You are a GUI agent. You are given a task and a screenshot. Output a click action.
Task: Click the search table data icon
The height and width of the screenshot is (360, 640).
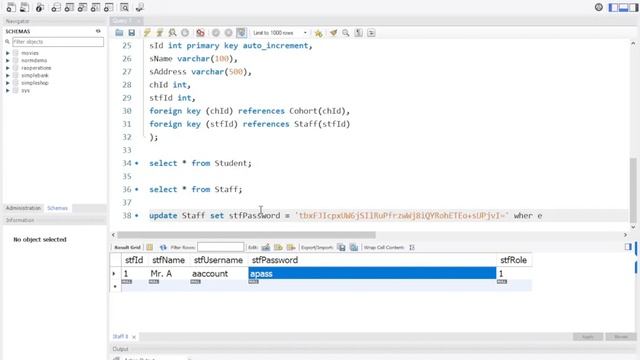pyautogui.click(x=124, y=7)
